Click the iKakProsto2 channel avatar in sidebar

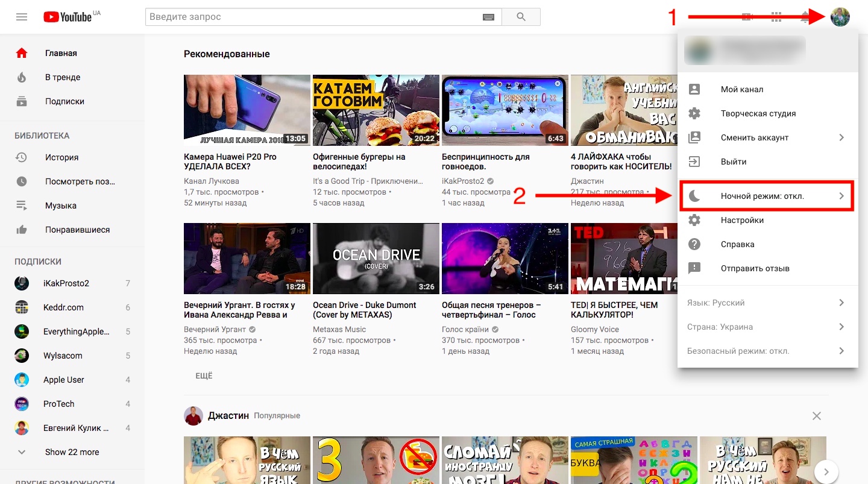coord(22,283)
